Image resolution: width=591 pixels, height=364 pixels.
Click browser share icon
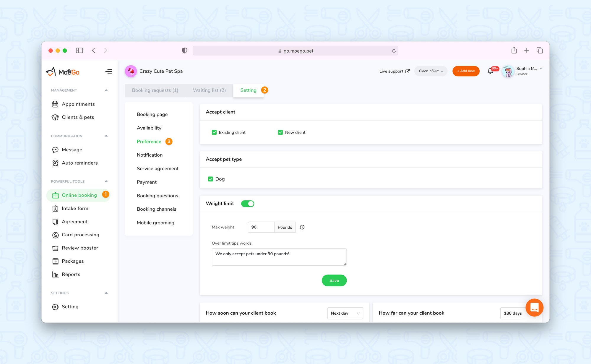point(514,51)
